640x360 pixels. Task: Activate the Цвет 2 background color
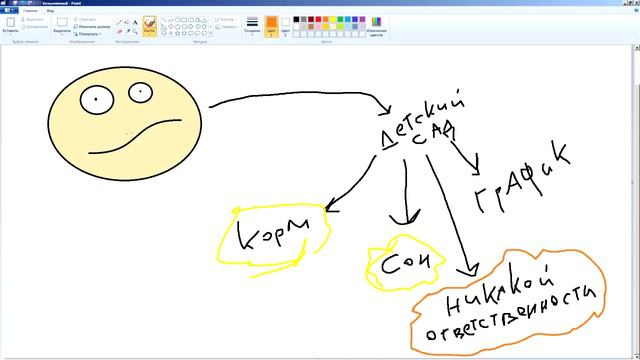tap(285, 26)
